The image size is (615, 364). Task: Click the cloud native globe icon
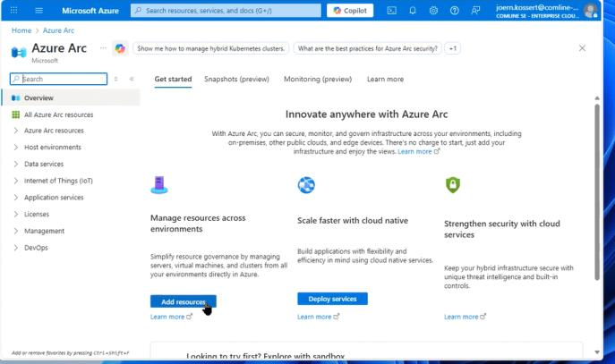[x=306, y=184]
